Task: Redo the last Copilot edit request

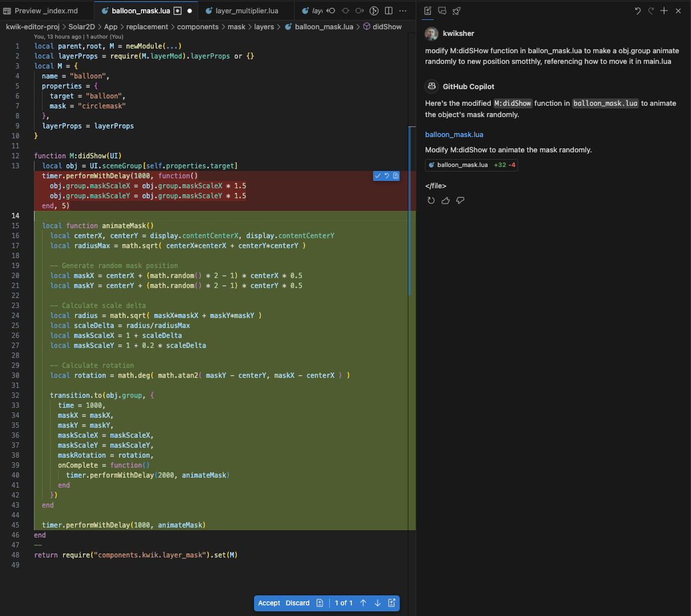Action: coord(651,11)
